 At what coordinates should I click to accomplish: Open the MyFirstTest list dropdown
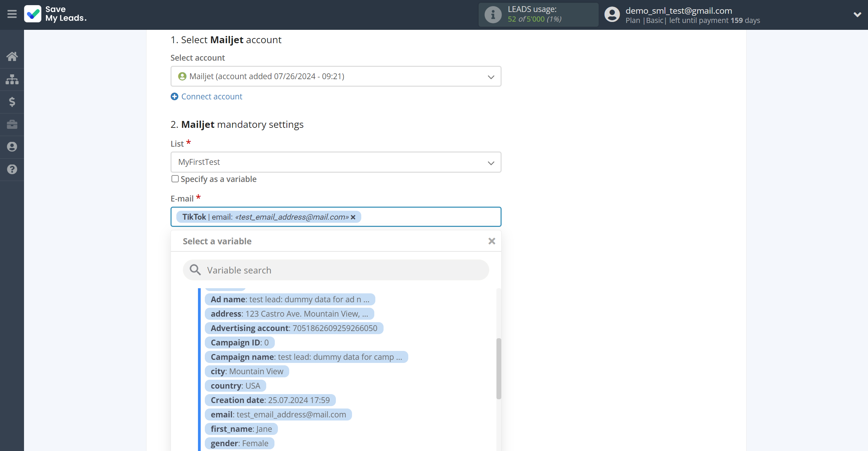tap(336, 162)
